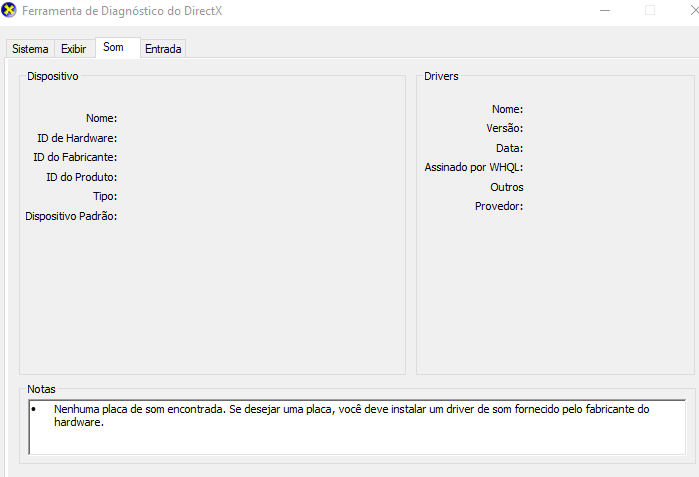
Task: Click the 'Provedor:' label
Action: click(x=499, y=206)
